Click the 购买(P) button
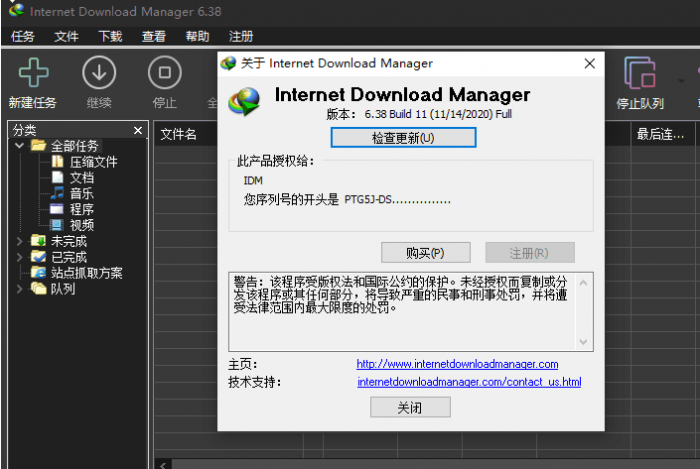The height and width of the screenshot is (469, 700). click(x=425, y=253)
